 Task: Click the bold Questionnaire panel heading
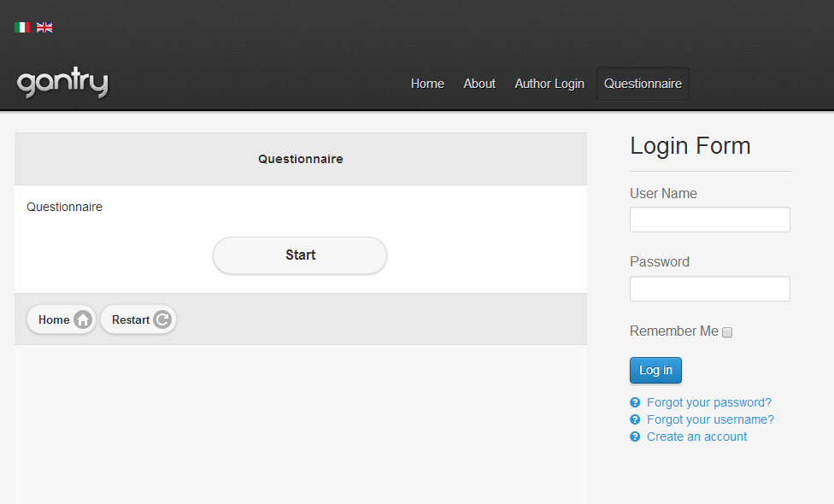tap(301, 159)
